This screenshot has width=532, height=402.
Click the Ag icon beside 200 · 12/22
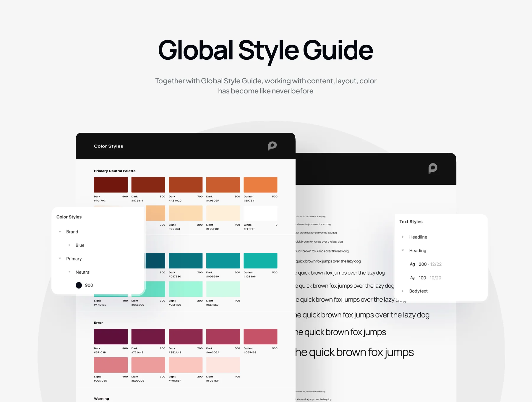click(x=412, y=264)
